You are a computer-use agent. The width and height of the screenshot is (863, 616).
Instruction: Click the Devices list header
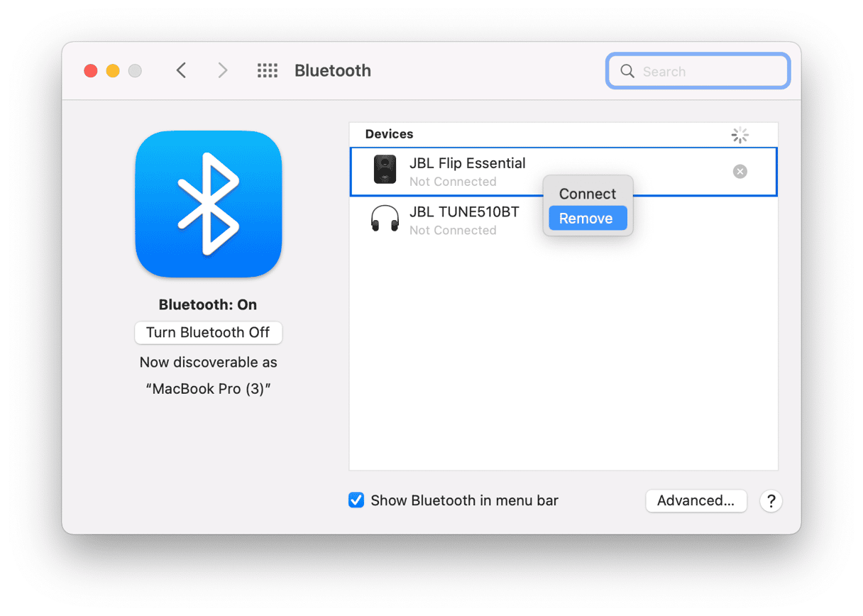coord(389,134)
